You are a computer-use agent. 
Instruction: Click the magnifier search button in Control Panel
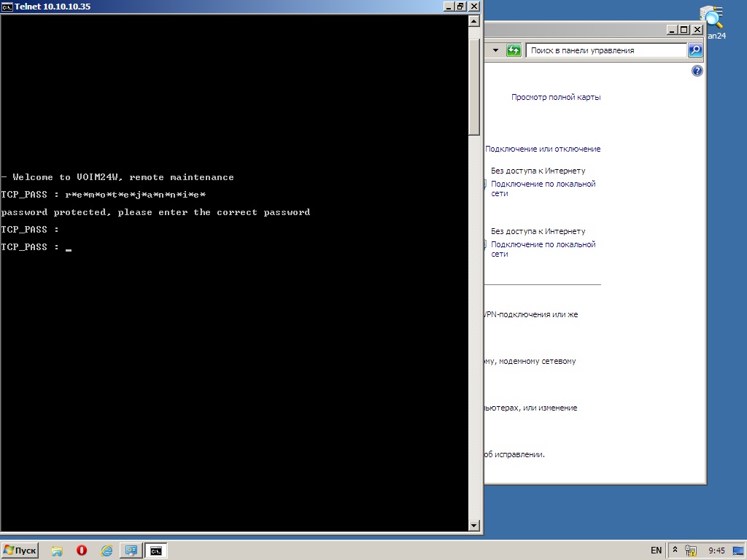click(695, 50)
